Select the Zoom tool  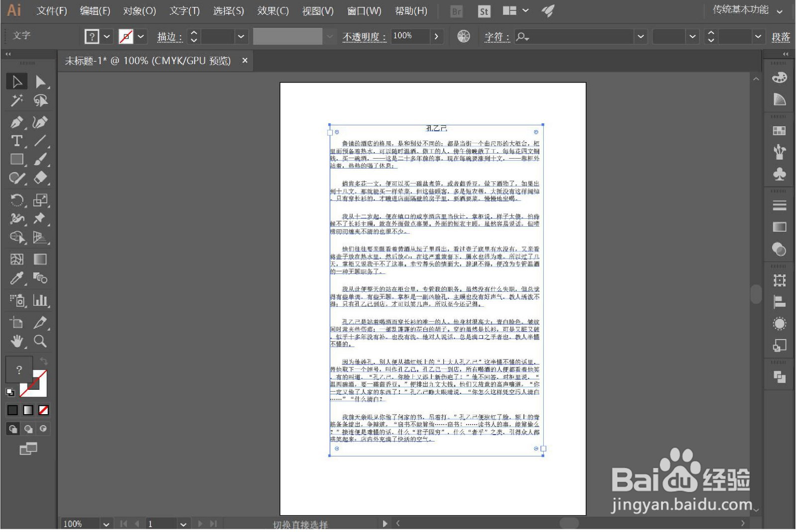coord(40,341)
